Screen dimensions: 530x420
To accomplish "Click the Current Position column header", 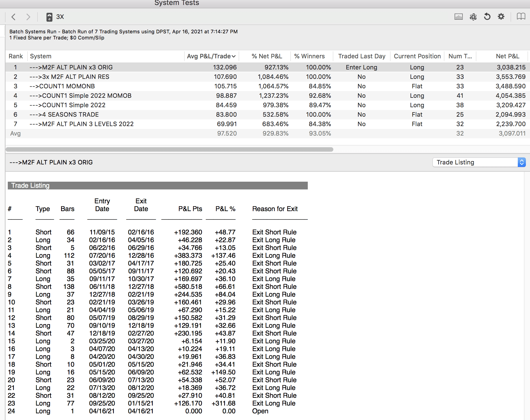I will click(417, 56).
